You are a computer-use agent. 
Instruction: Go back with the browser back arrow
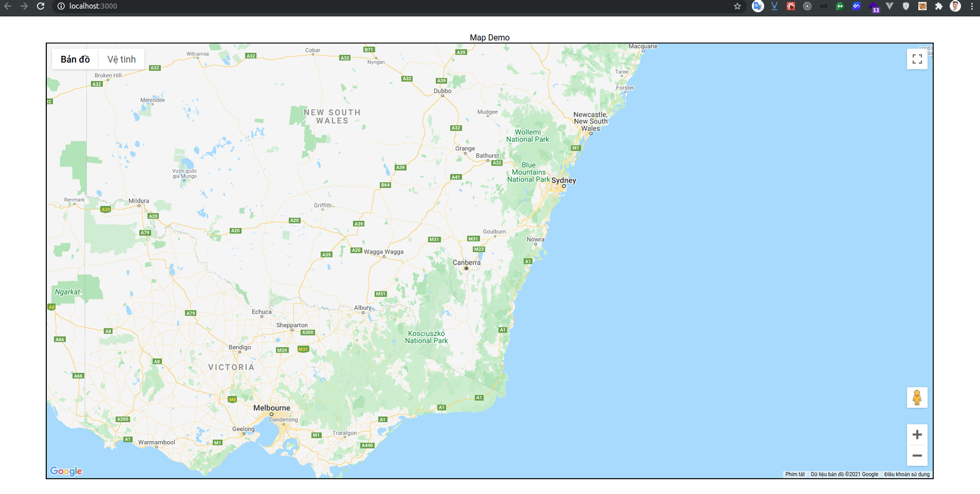8,6
